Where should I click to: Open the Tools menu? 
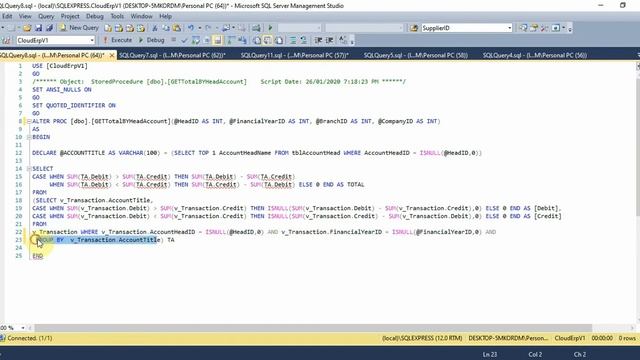[117, 16]
